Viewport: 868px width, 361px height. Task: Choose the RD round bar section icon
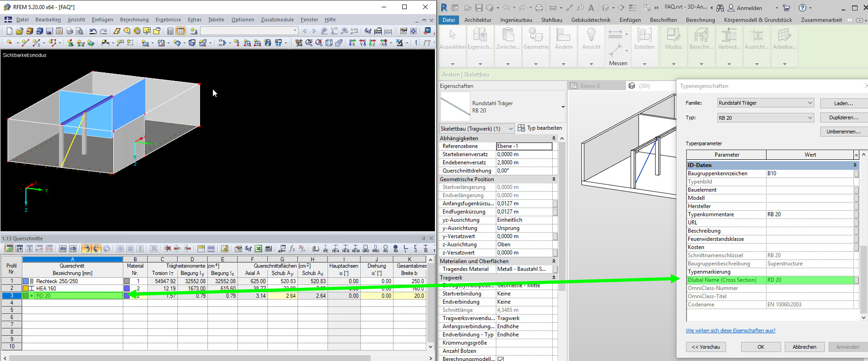(x=395, y=249)
